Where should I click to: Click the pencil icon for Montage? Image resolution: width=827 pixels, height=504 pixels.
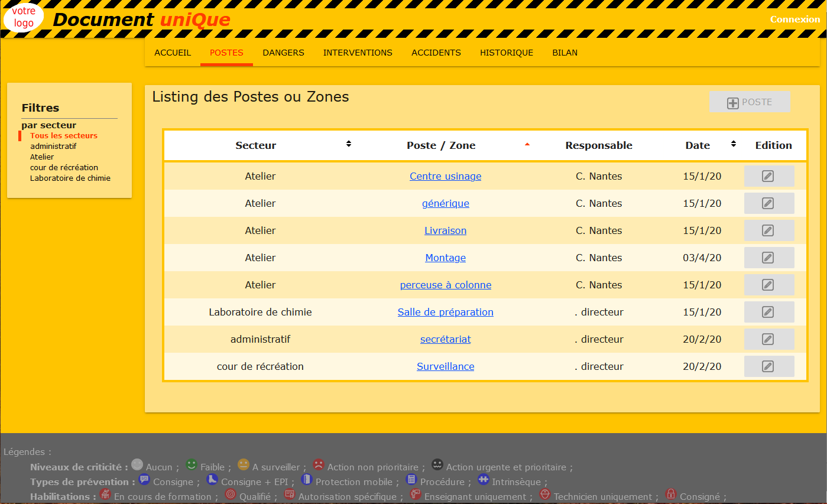pos(768,258)
